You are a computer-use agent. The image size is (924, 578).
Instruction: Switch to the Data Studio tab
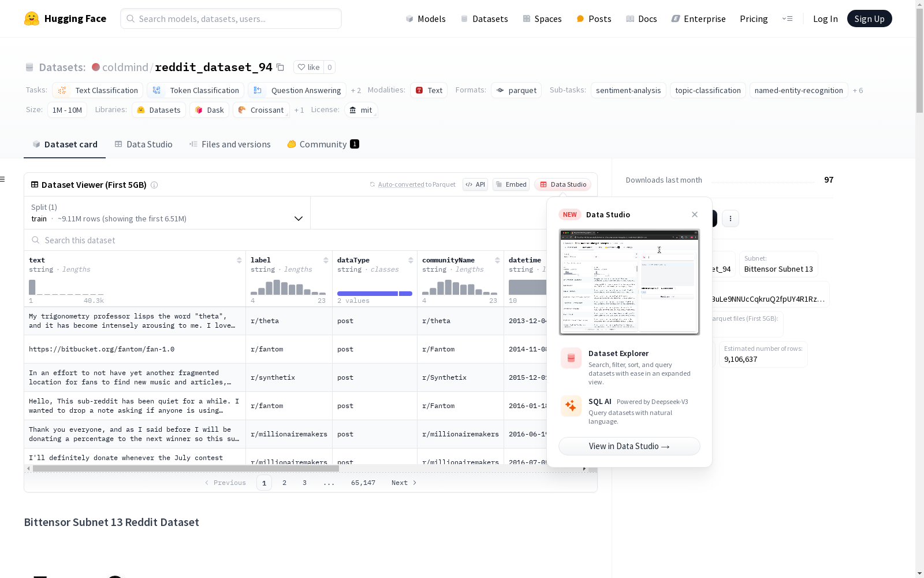tap(143, 144)
